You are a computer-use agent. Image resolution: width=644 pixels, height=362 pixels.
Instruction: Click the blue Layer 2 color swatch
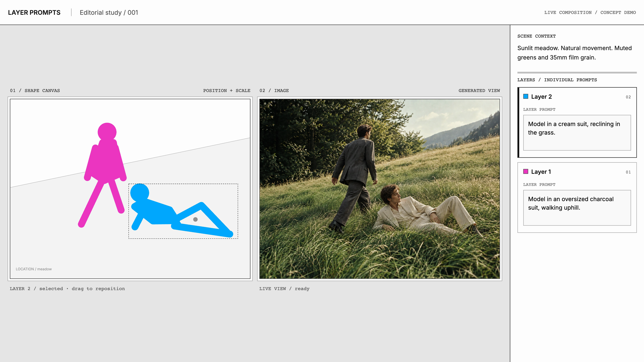pyautogui.click(x=525, y=96)
